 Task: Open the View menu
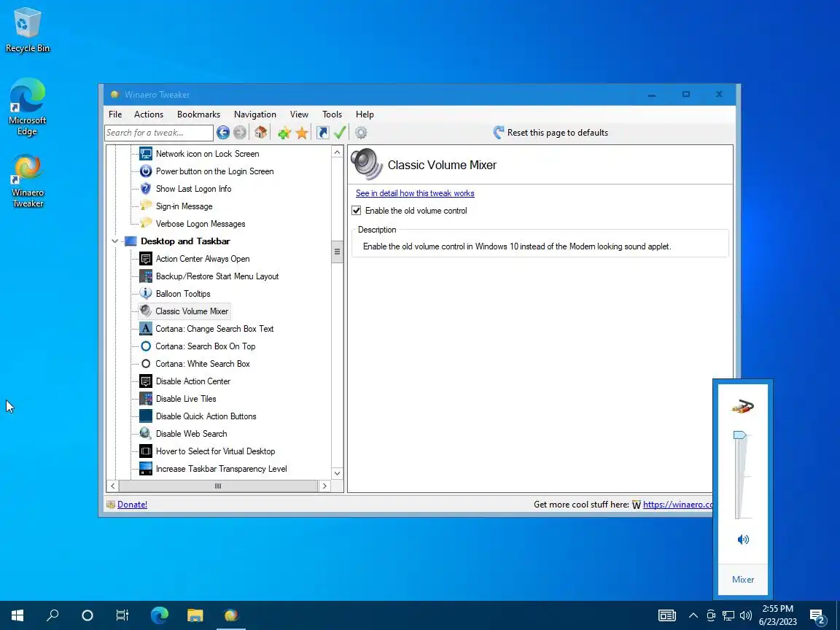[x=299, y=114]
